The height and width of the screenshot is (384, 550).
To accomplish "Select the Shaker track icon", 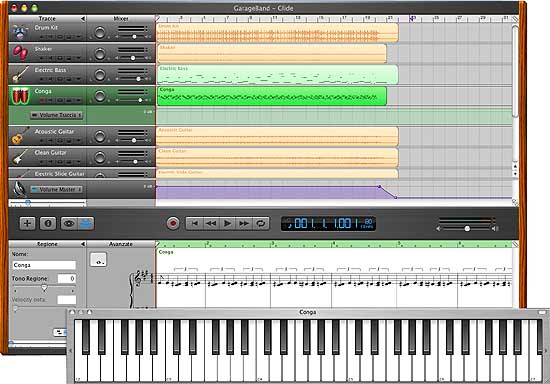I will [20, 53].
